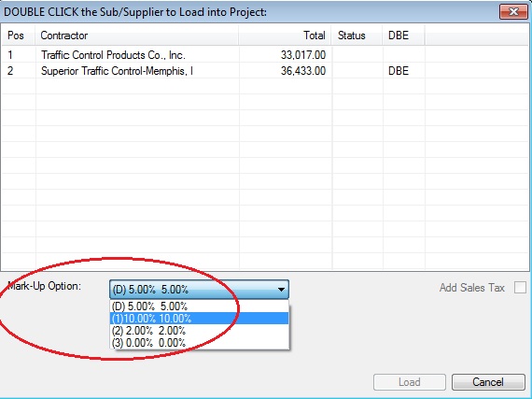Expand the Mark-Up Option dropdown arrow

tap(281, 290)
